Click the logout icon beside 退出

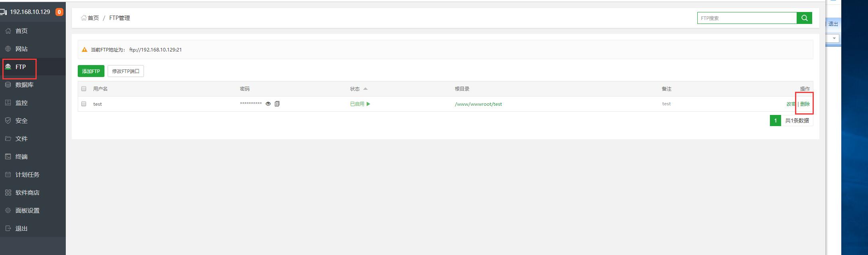point(8,228)
